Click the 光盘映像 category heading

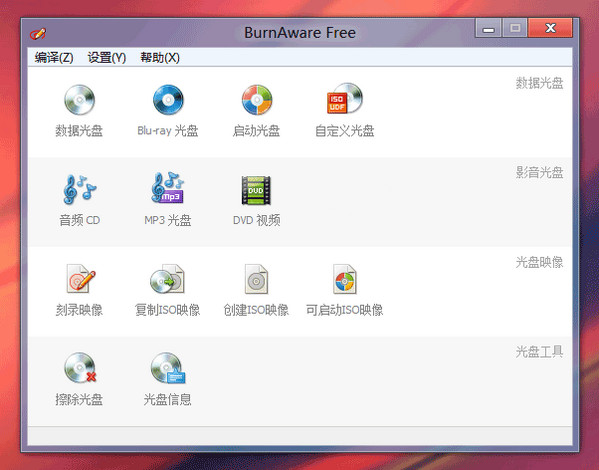click(539, 262)
